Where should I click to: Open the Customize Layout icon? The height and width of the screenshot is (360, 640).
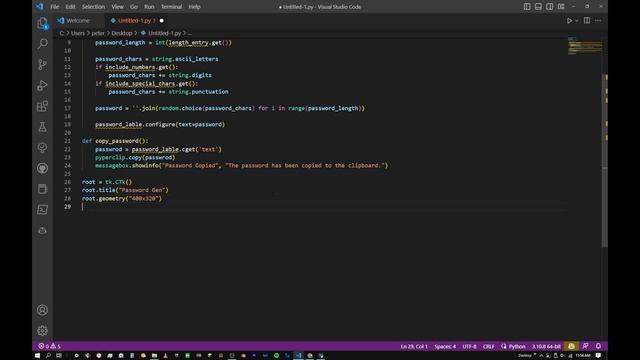pos(561,7)
